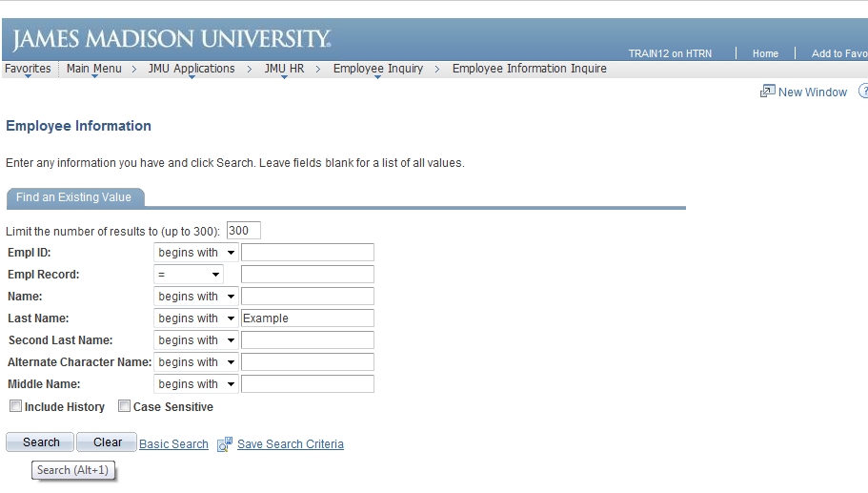The width and height of the screenshot is (868, 493).
Task: Click the New Window link text
Action: click(x=813, y=92)
